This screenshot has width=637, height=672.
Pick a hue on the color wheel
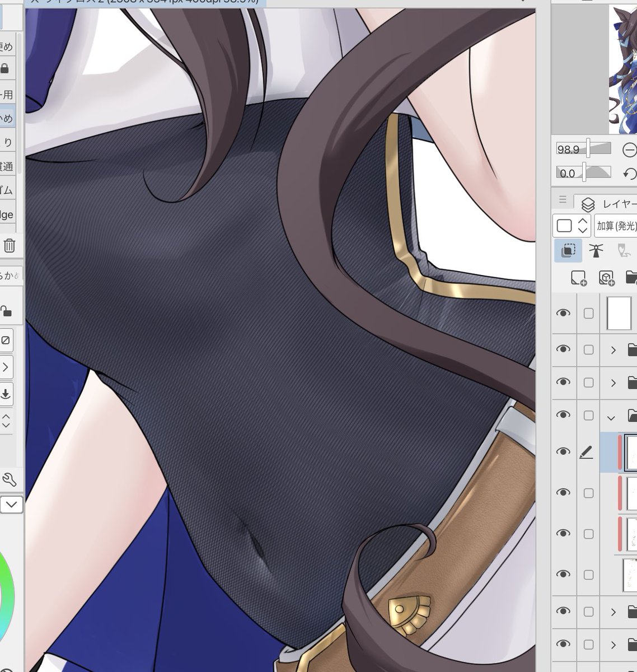pos(7,594)
